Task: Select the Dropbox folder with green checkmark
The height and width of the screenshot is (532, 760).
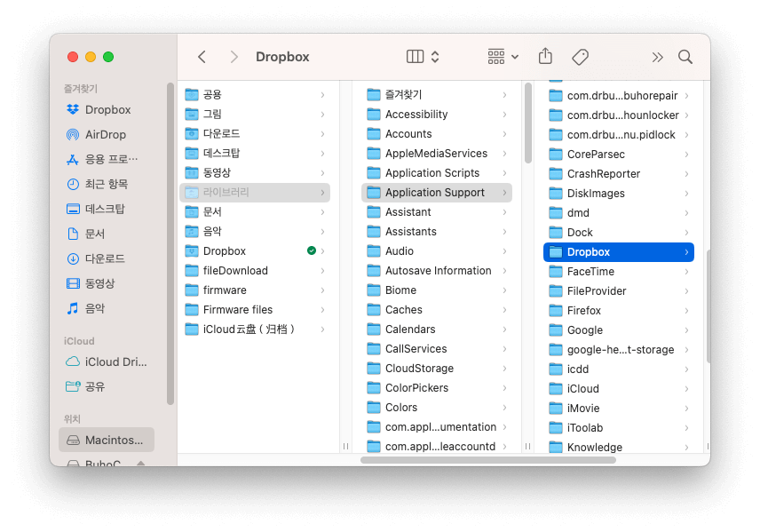Action: click(255, 251)
